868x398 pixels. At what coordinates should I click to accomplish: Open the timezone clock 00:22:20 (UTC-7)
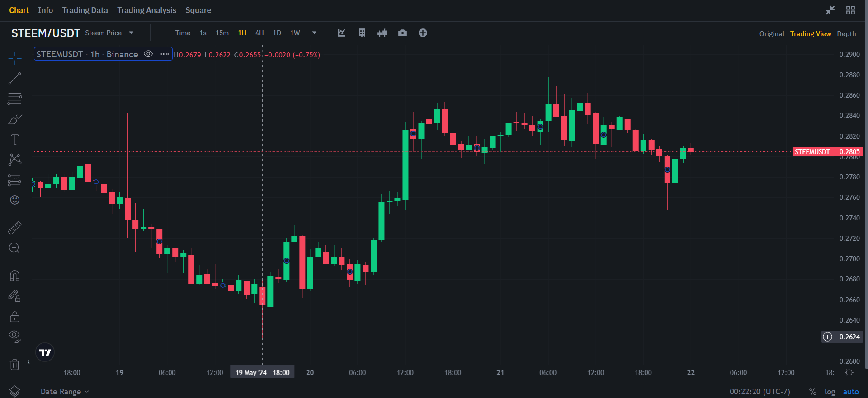[759, 392]
